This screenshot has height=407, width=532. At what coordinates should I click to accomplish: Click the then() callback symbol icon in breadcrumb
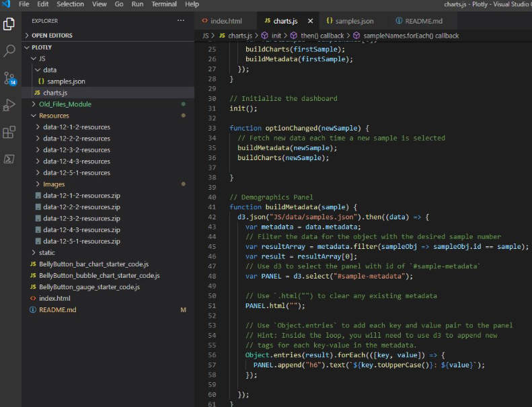point(294,36)
